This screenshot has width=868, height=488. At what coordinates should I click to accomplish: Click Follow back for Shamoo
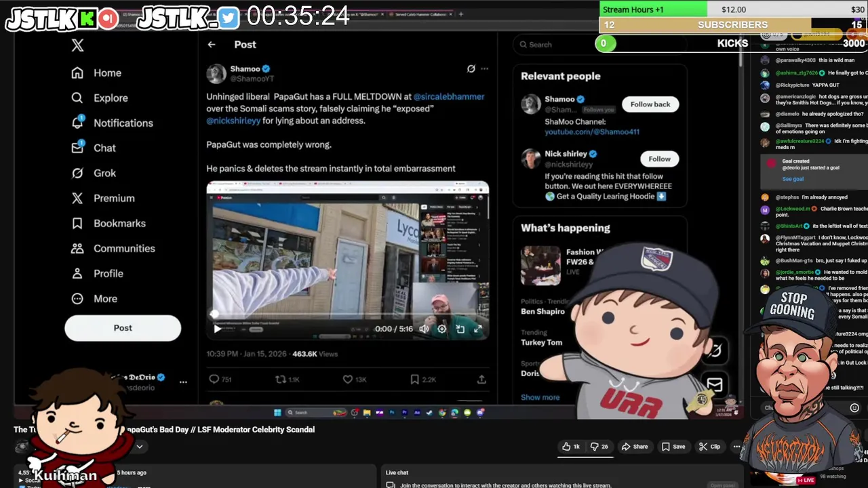pos(650,104)
